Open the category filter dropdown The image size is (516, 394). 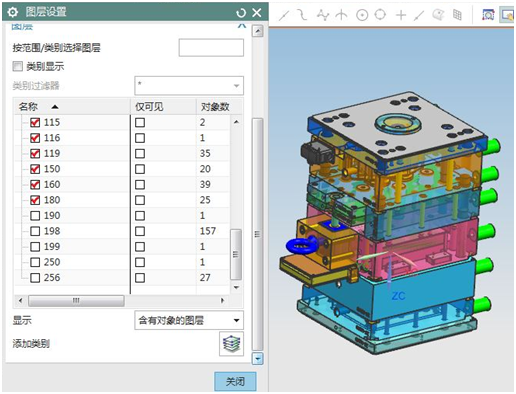tap(189, 86)
